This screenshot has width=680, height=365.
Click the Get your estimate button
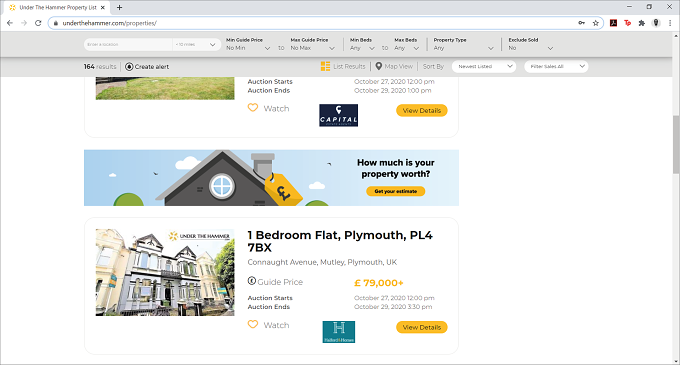[x=396, y=191]
